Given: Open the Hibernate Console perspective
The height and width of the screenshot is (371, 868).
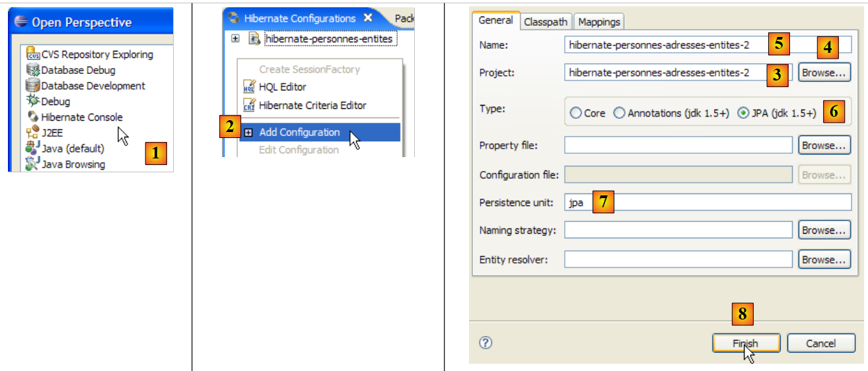Looking at the screenshot, I should click(x=81, y=117).
